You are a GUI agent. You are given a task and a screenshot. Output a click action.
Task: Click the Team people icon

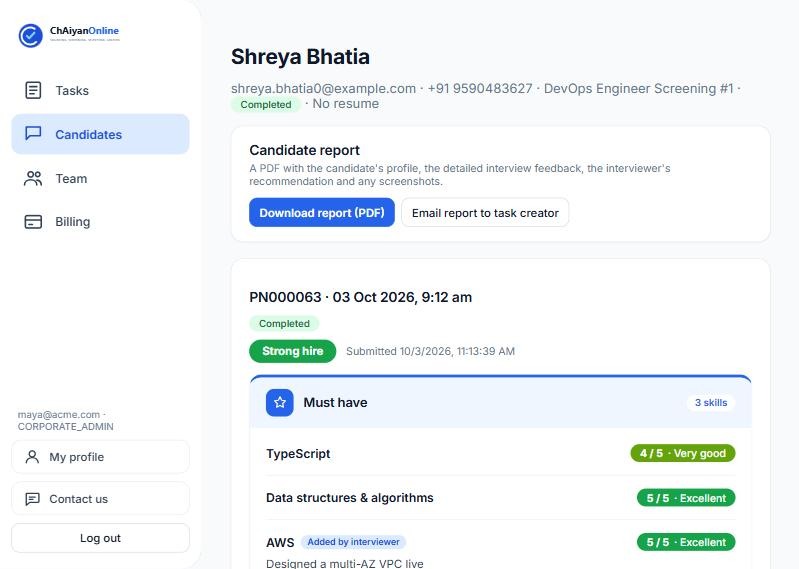pyautogui.click(x=33, y=178)
